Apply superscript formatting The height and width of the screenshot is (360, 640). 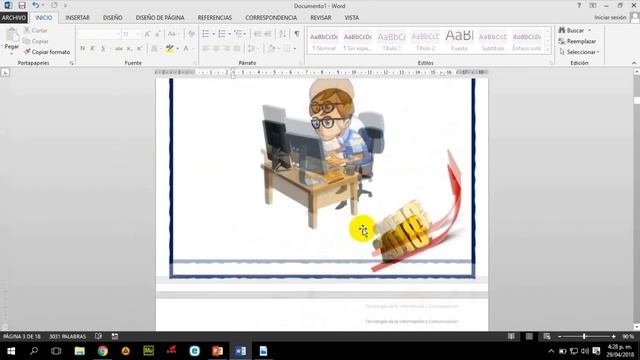139,49
